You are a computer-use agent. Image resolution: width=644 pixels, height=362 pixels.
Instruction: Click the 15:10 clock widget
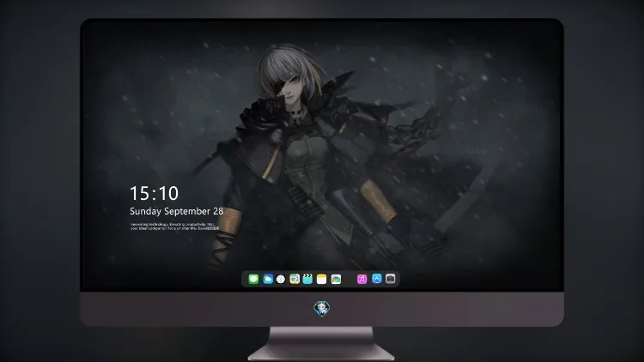pyautogui.click(x=154, y=193)
